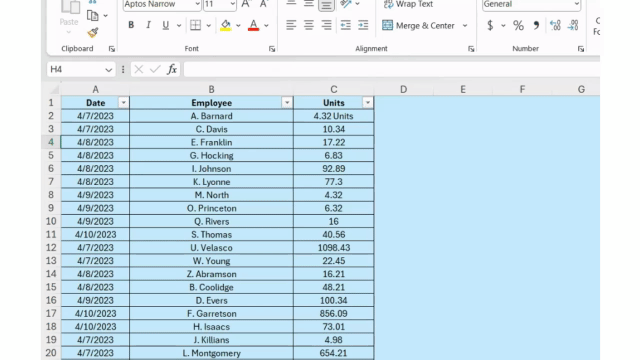The width and height of the screenshot is (640, 360).
Task: Click the Insert Function fx icon
Action: [172, 69]
